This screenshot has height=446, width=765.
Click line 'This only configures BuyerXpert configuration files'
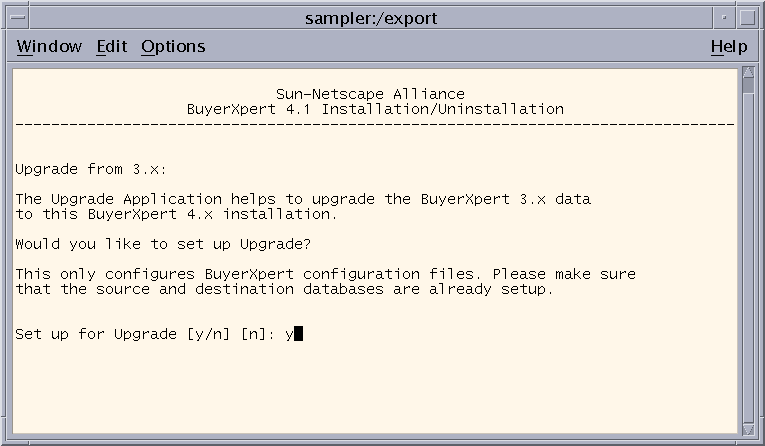pyautogui.click(x=325, y=274)
